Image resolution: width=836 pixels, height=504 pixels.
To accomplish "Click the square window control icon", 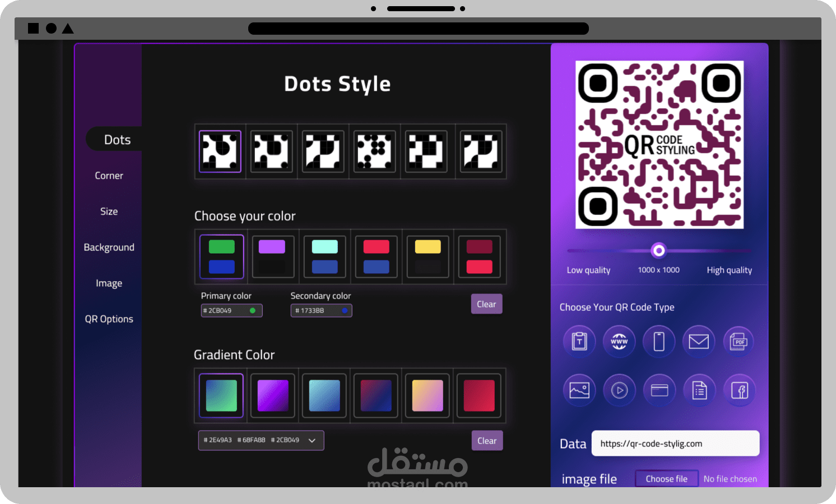I will pyautogui.click(x=34, y=28).
